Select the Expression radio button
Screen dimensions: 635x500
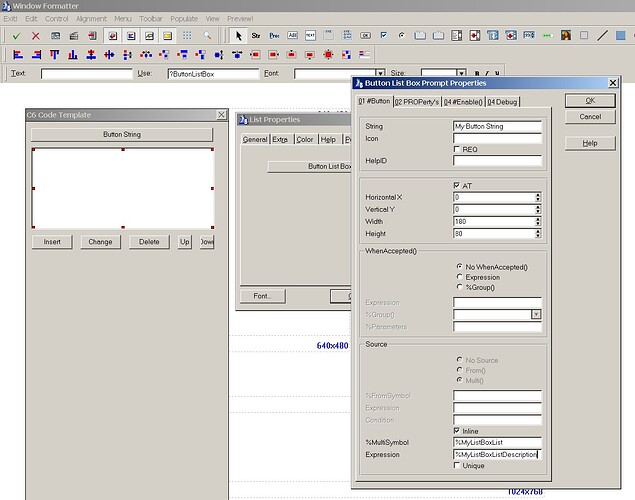tap(459, 277)
